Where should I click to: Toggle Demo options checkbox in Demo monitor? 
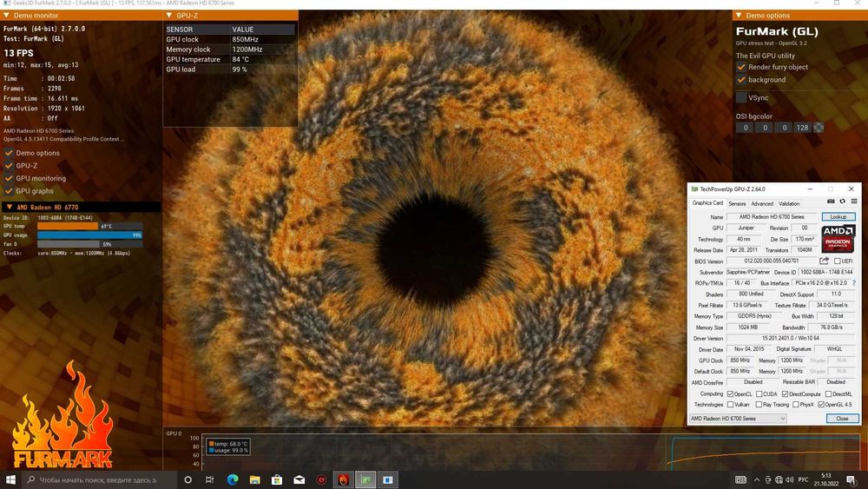[x=9, y=153]
